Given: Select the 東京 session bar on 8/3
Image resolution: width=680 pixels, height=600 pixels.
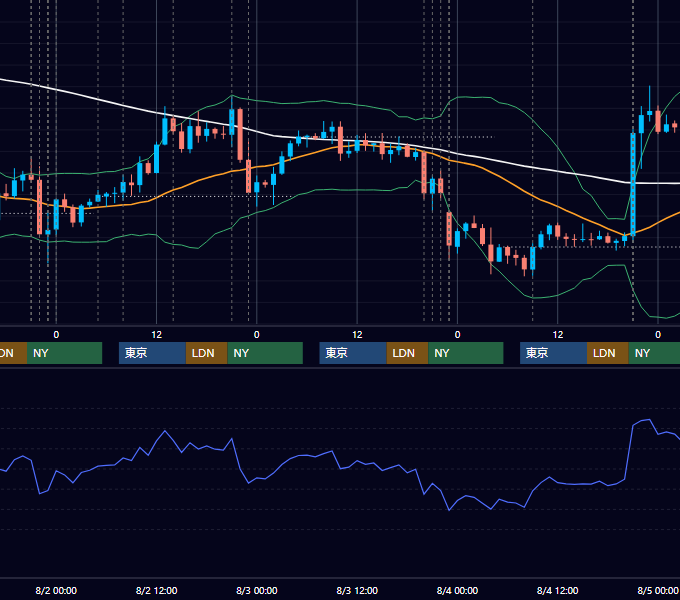Looking at the screenshot, I should (x=353, y=353).
